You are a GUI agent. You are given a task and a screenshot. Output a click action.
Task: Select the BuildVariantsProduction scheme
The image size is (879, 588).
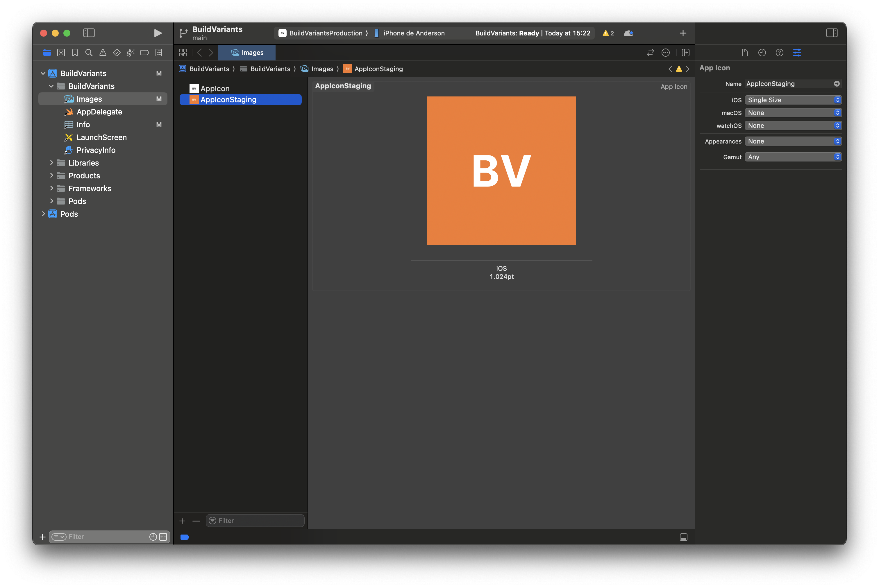coord(322,33)
